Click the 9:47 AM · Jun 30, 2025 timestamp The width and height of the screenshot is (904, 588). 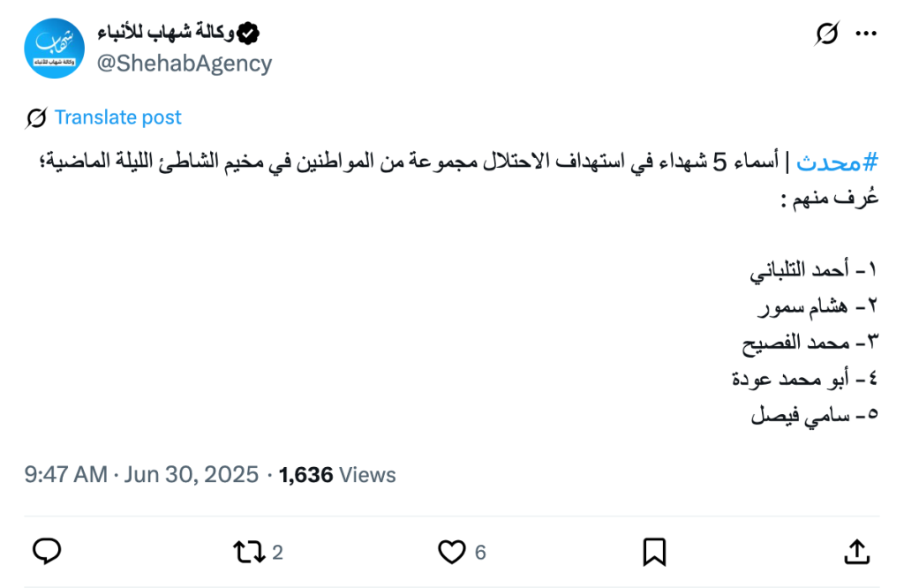pos(141,475)
